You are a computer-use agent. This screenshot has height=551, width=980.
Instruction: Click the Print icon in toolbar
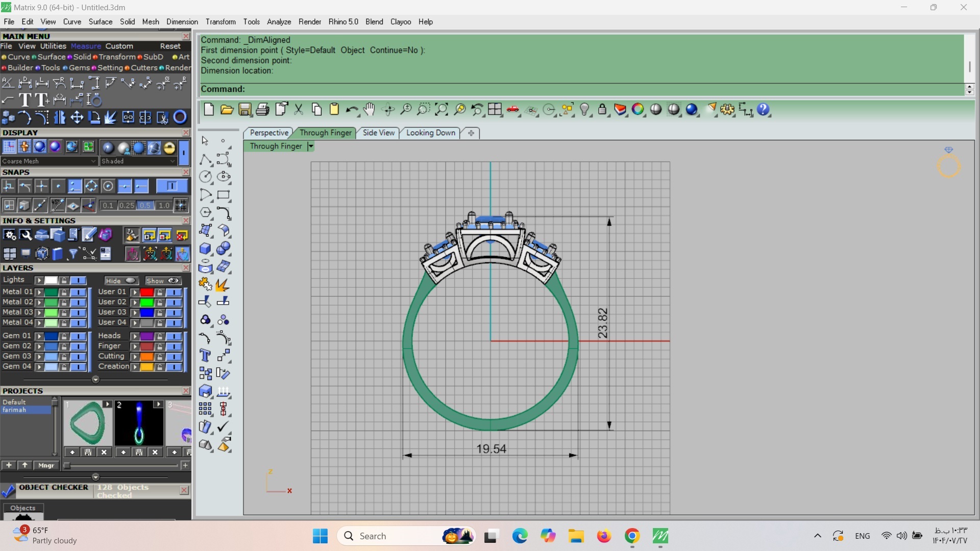pyautogui.click(x=262, y=110)
